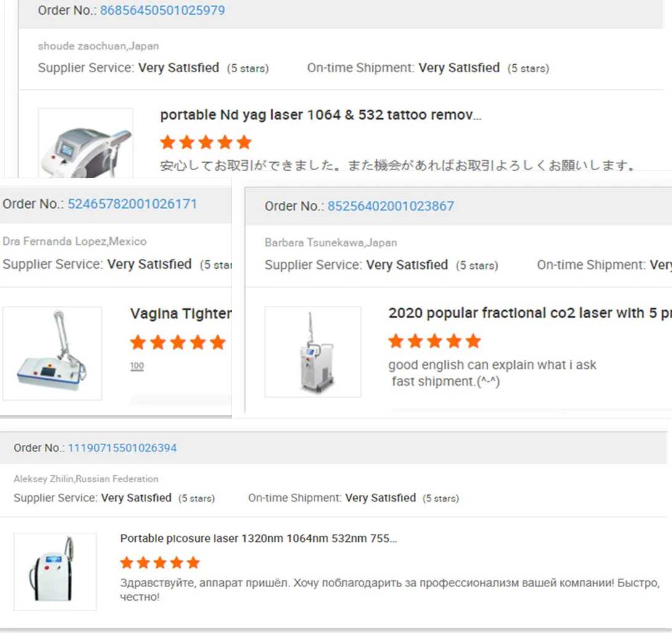The image size is (672, 640).
Task: Click the underlined 100 text in Mexico review
Action: click(137, 366)
